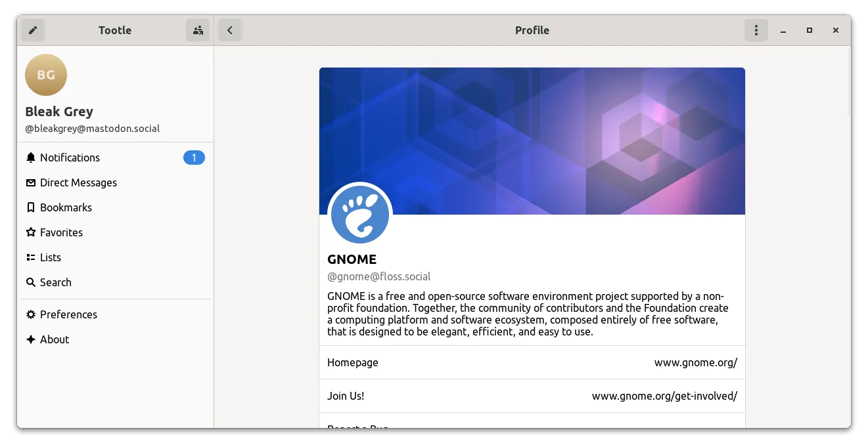This screenshot has height=447, width=868.
Task: Maximize the Tootle window
Action: [x=810, y=30]
